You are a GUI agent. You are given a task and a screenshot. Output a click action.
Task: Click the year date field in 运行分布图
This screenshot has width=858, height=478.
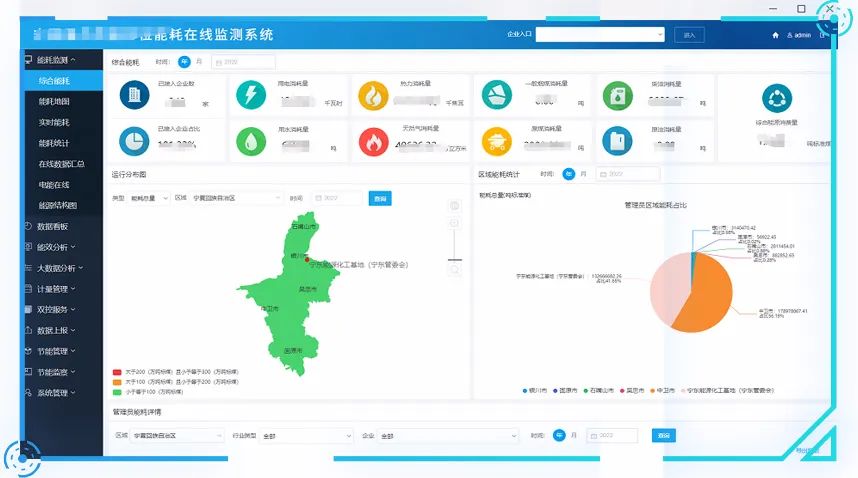point(337,199)
